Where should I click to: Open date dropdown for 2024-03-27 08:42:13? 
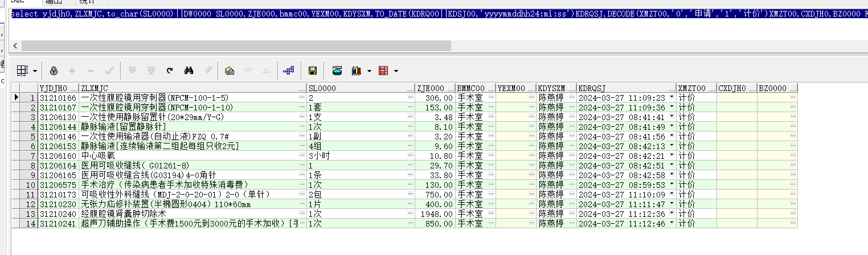(x=672, y=146)
